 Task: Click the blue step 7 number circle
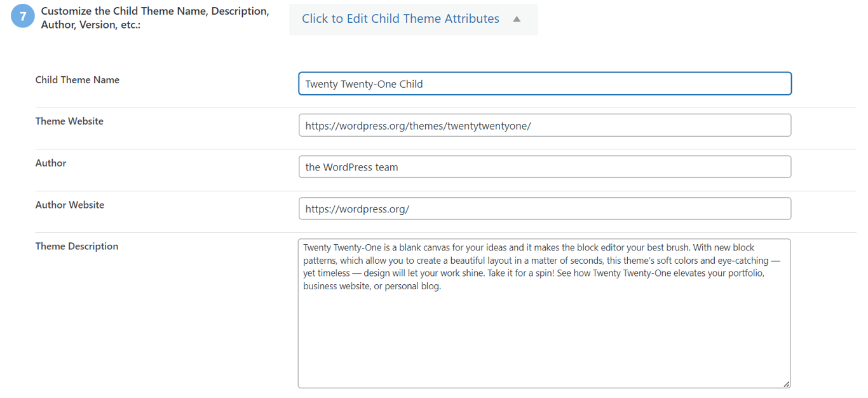pos(22,15)
